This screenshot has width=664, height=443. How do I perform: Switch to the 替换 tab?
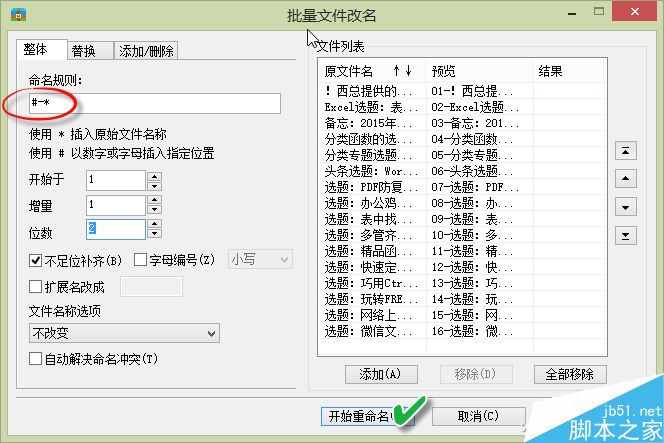90,50
